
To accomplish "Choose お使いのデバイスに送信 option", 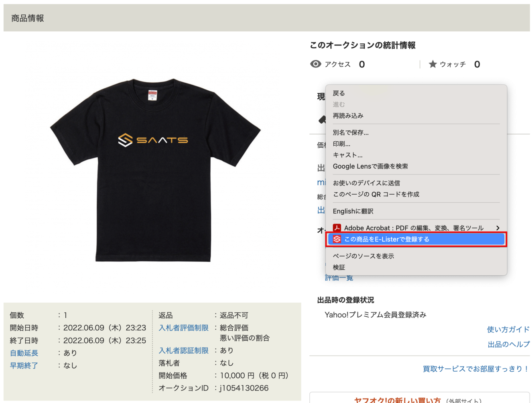I will (366, 183).
